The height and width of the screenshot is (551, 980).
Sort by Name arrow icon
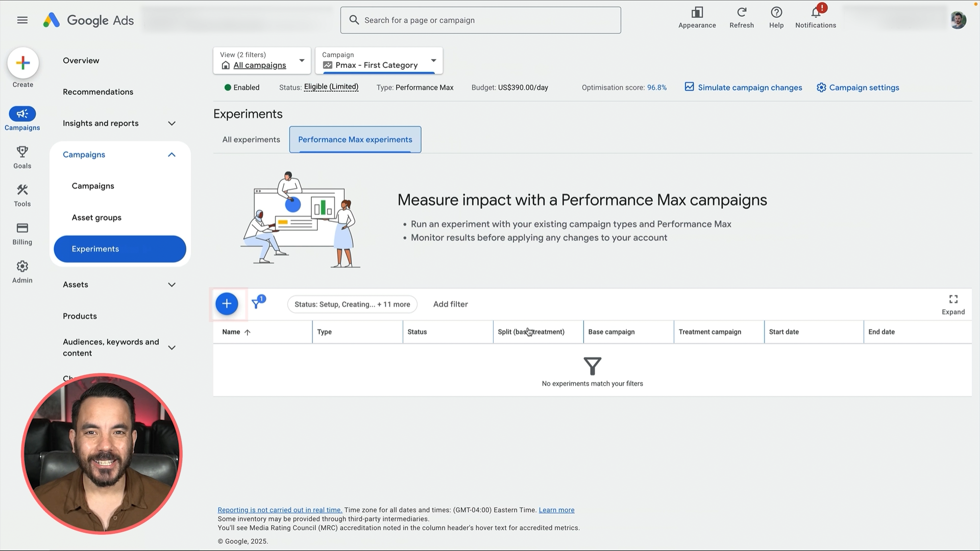(248, 332)
